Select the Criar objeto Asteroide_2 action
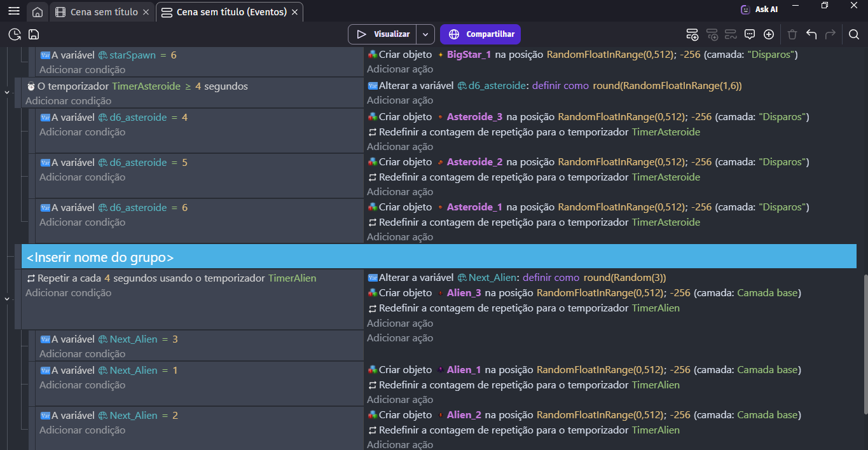 tap(588, 162)
